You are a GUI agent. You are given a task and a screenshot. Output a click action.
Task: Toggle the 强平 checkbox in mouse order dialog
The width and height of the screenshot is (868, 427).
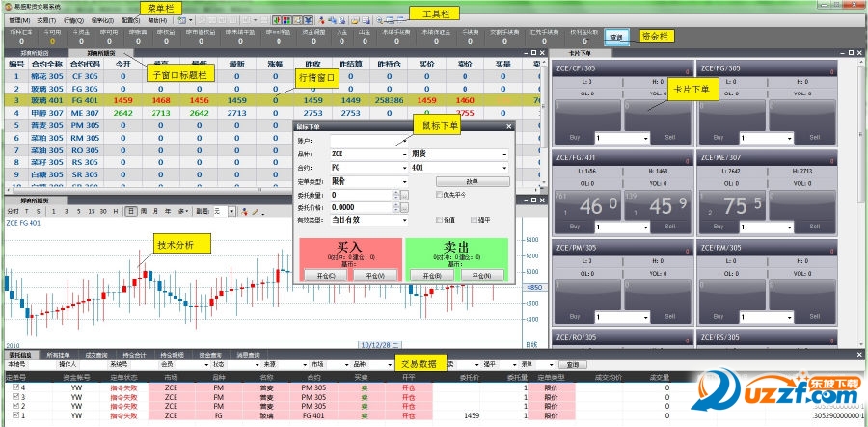pyautogui.click(x=474, y=220)
